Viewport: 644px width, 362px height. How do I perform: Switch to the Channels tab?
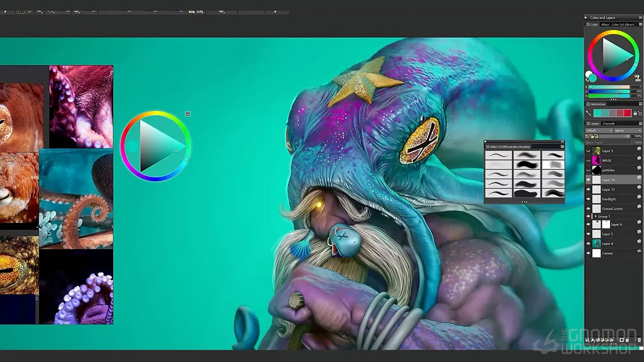click(x=609, y=123)
